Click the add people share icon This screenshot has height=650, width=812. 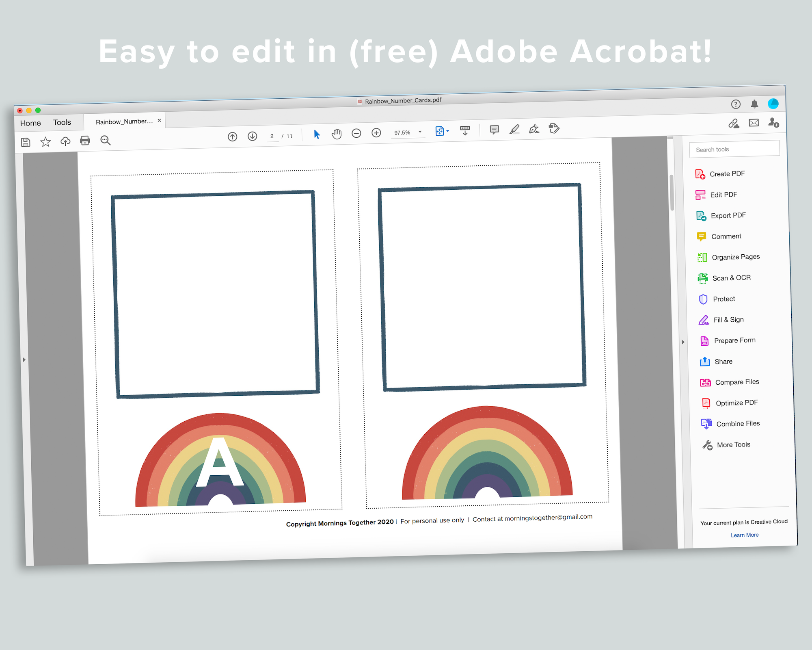pos(773,122)
